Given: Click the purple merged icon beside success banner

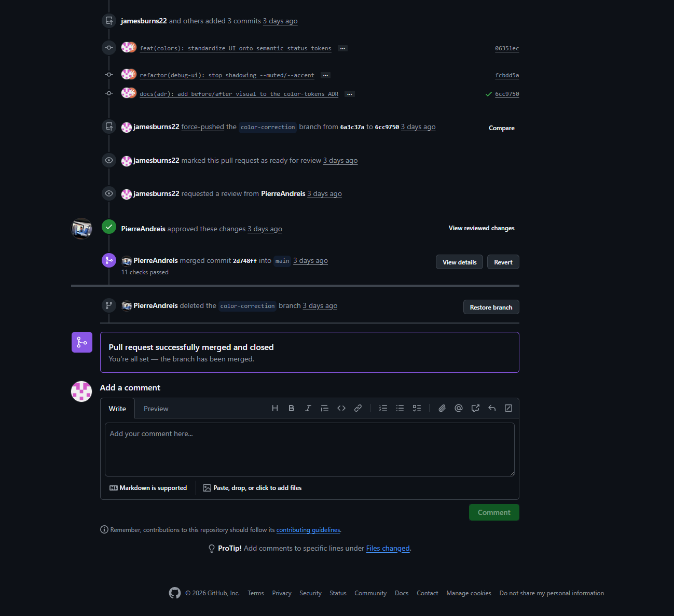Looking at the screenshot, I should (82, 342).
